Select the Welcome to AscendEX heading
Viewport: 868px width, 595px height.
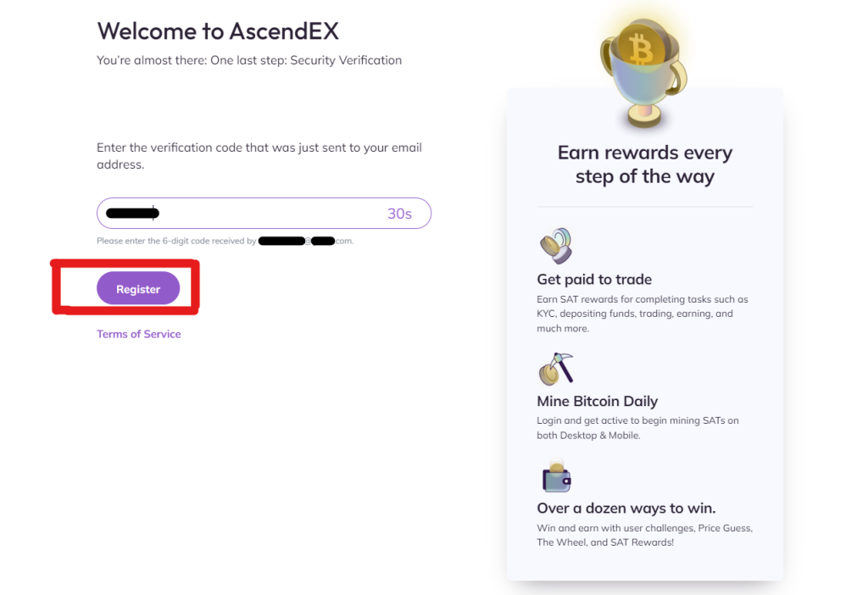click(x=218, y=31)
